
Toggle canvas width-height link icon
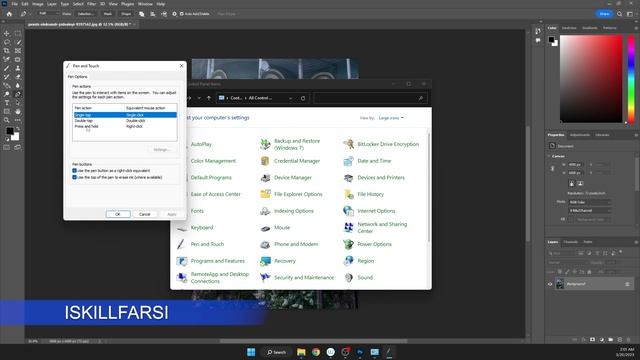pyautogui.click(x=552, y=169)
